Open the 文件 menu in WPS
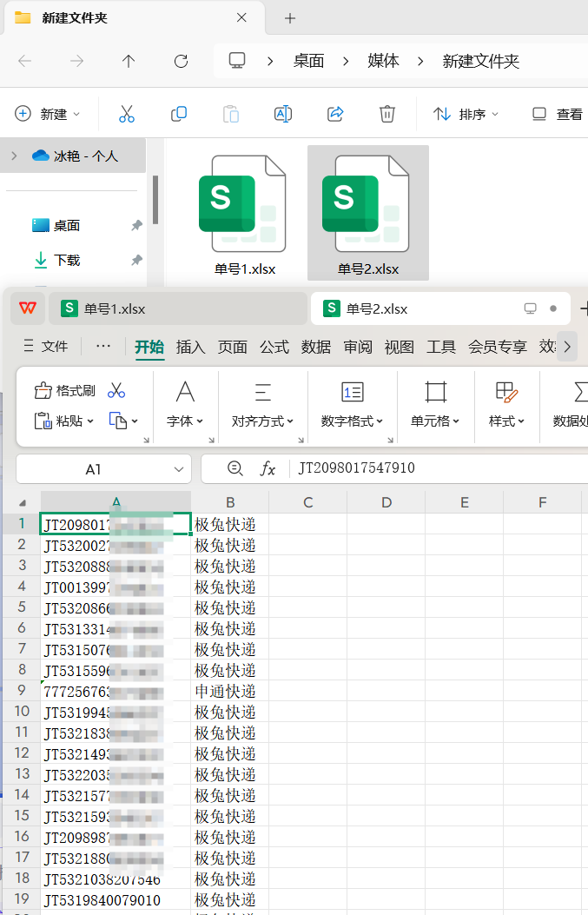 46,346
